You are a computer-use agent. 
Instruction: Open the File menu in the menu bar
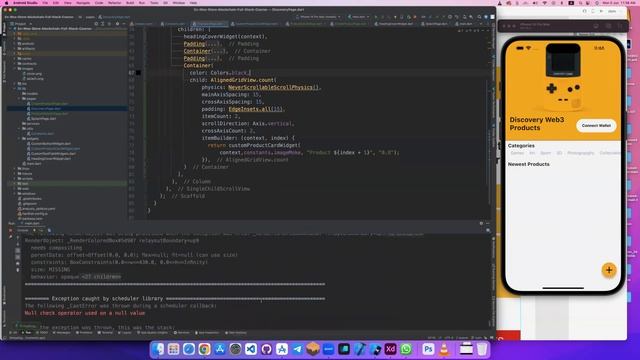click(45, 2)
